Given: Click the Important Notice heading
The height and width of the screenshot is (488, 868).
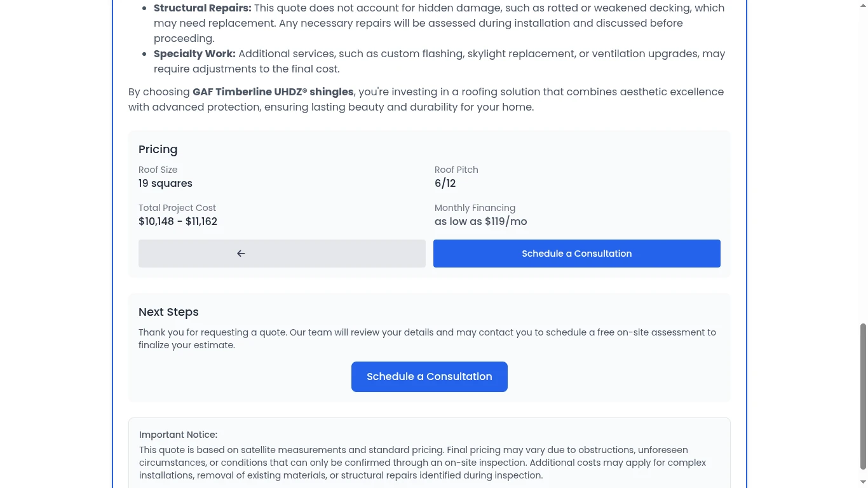Looking at the screenshot, I should coord(178,435).
